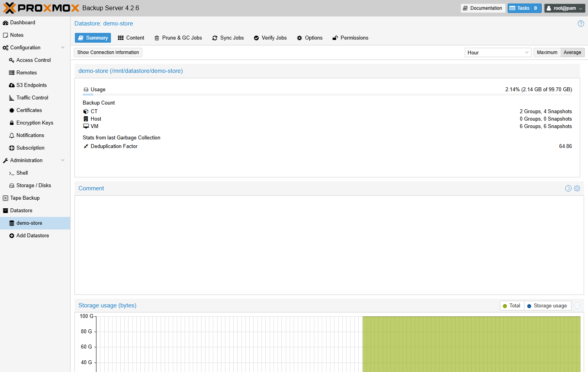The image size is (588, 372).
Task: Open Certificates page
Action: tap(35, 110)
